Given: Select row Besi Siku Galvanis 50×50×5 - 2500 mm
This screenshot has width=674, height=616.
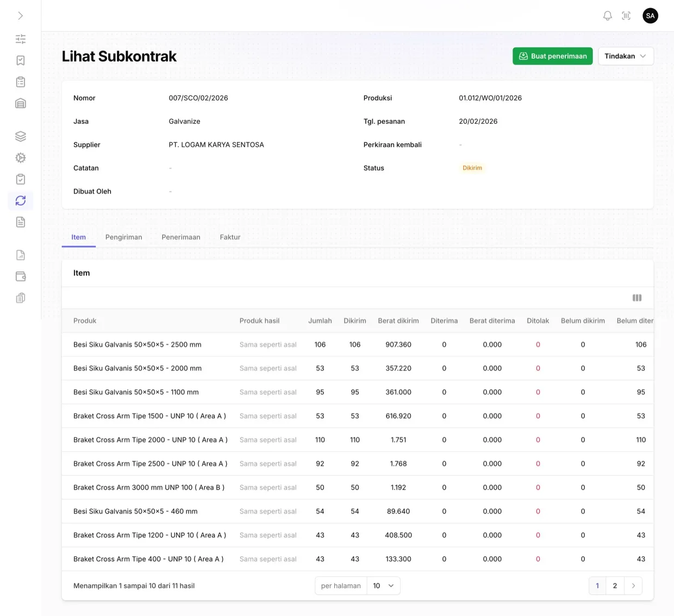Looking at the screenshot, I should (358, 344).
